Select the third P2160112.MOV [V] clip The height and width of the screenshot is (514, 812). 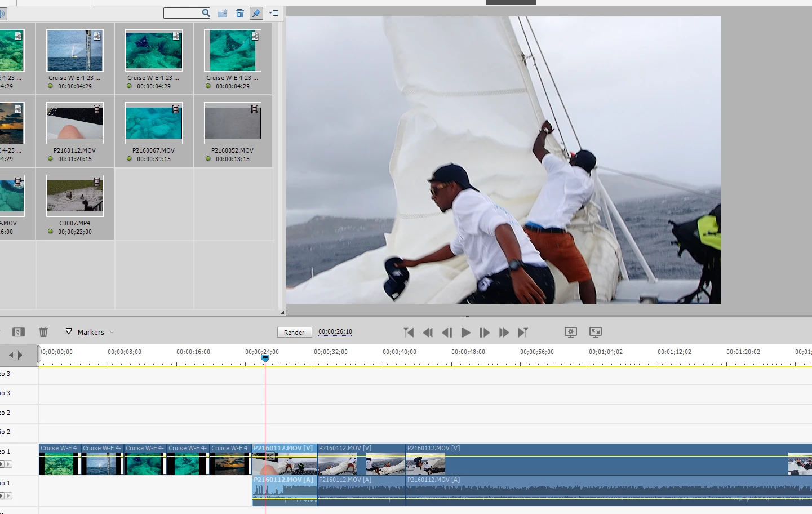pos(609,459)
